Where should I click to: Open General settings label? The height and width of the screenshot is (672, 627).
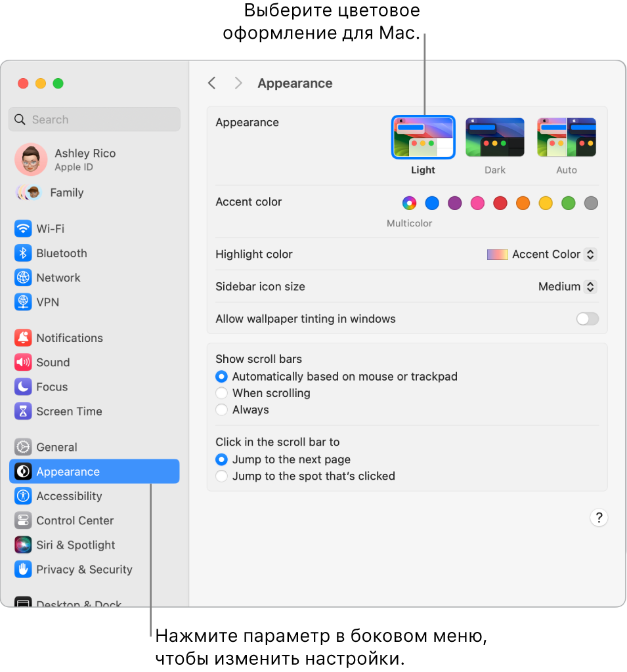point(56,448)
